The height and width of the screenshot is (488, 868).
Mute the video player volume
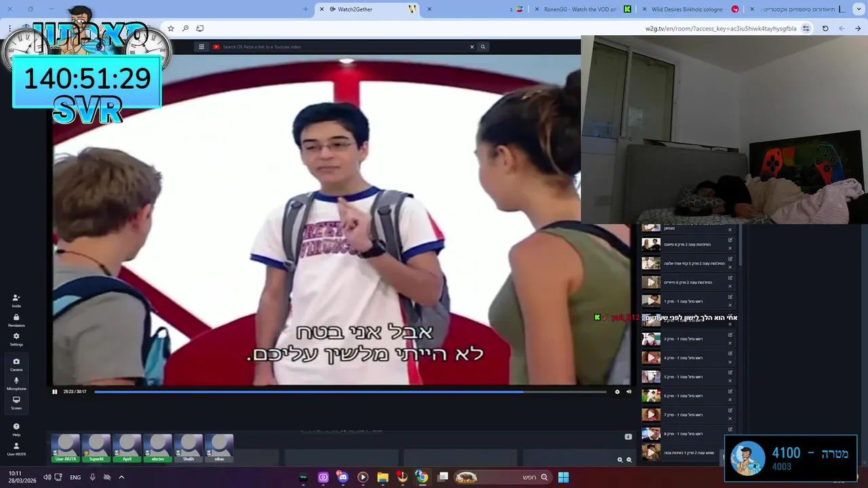coord(629,391)
